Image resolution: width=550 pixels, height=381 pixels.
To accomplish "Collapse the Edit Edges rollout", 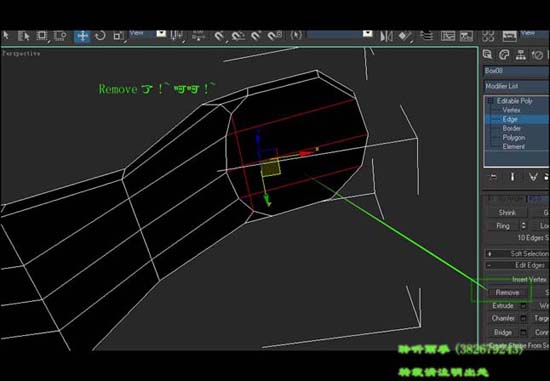I will (x=516, y=266).
